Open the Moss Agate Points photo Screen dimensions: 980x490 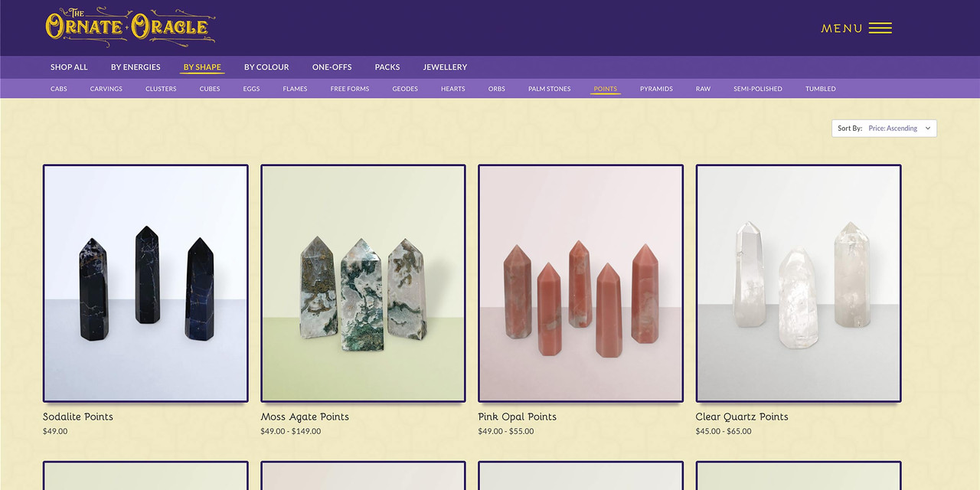[363, 283]
